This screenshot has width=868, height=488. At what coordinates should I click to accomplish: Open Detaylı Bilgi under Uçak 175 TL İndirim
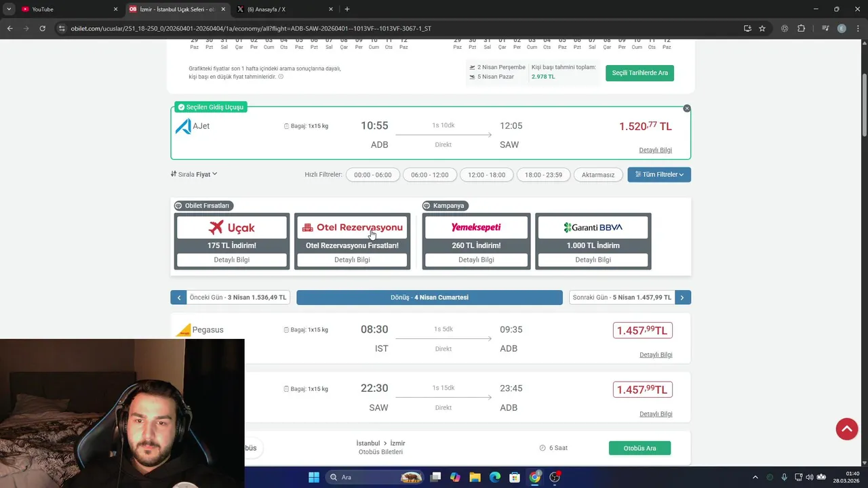coord(232,260)
